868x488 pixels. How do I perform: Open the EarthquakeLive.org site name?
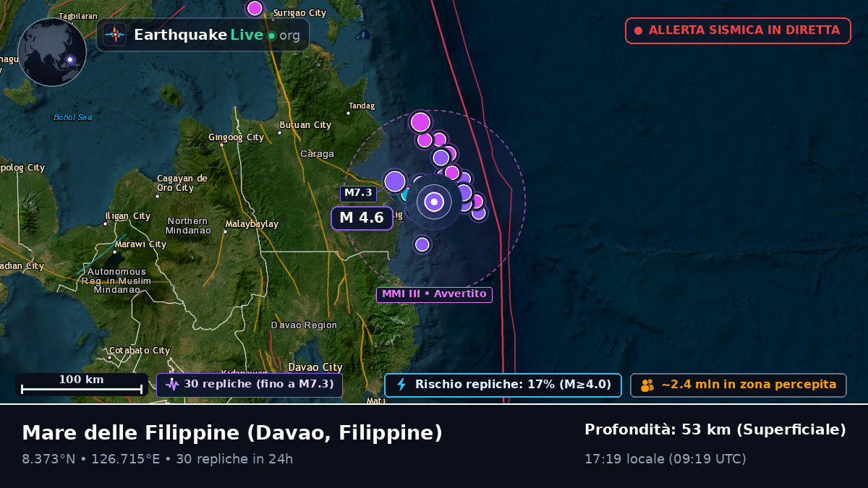pyautogui.click(x=216, y=35)
